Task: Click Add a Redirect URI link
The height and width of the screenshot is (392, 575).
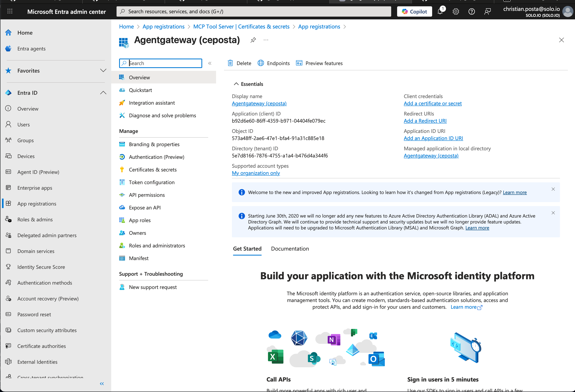Action: point(425,121)
